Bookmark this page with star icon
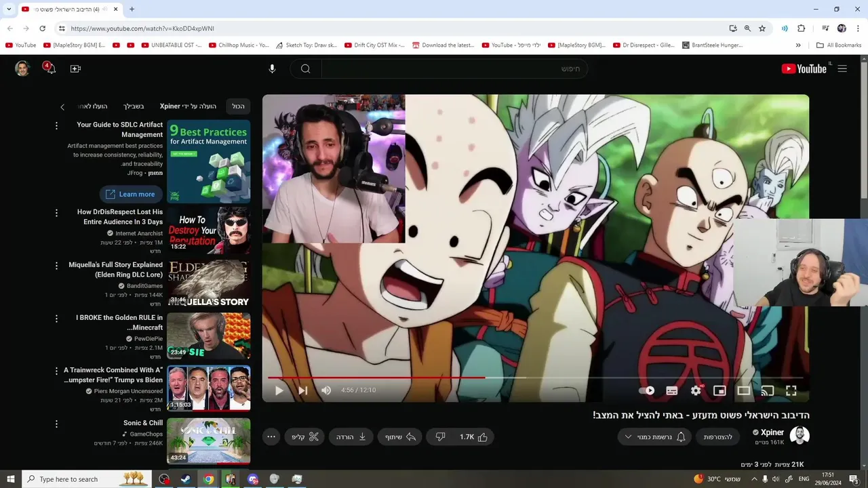Image resolution: width=868 pixels, height=488 pixels. pyautogui.click(x=762, y=28)
